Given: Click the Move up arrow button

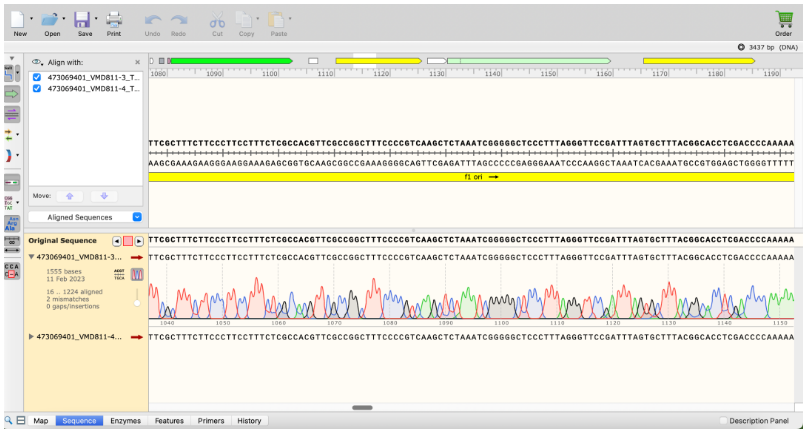Looking at the screenshot, I should tap(70, 196).
